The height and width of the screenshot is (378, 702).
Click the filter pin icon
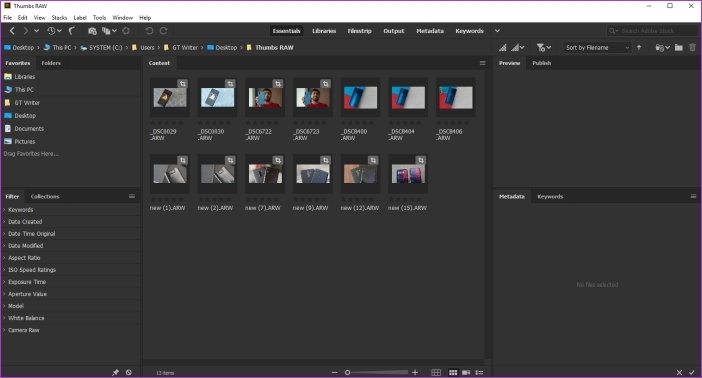pyautogui.click(x=115, y=372)
